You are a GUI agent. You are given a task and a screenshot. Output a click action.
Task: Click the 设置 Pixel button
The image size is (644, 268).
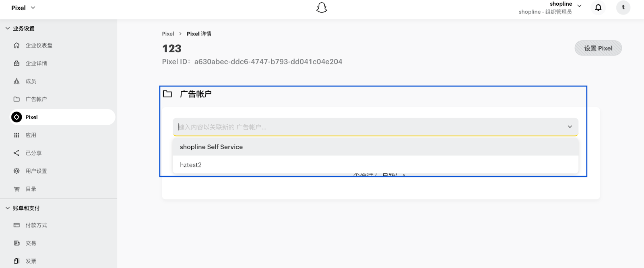pos(598,48)
